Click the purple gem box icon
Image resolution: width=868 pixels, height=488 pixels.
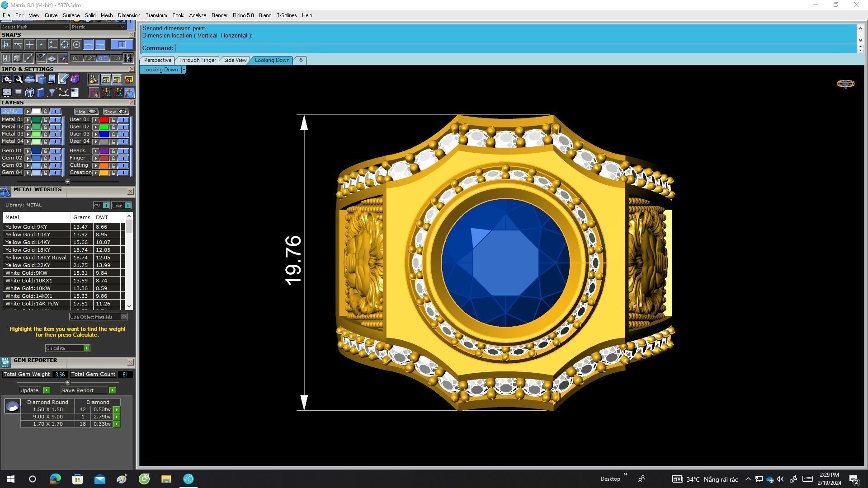pos(75,80)
